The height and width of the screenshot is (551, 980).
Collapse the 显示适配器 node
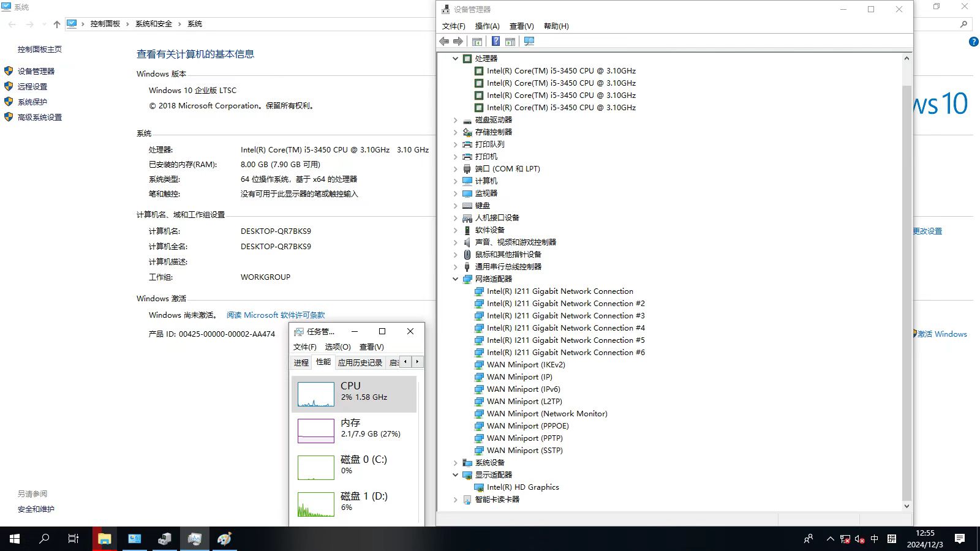(455, 475)
